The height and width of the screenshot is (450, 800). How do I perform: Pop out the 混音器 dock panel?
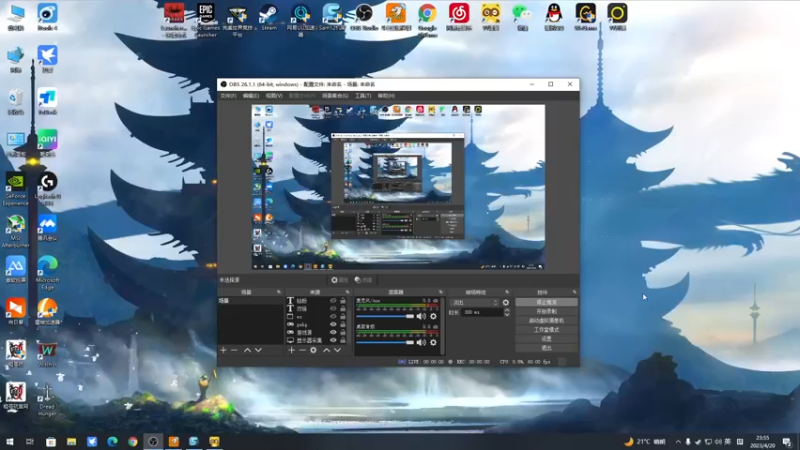click(441, 292)
